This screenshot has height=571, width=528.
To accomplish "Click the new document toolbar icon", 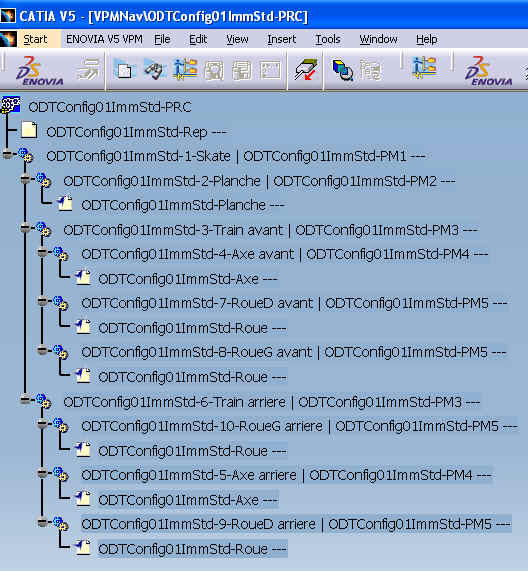I will click(x=125, y=70).
